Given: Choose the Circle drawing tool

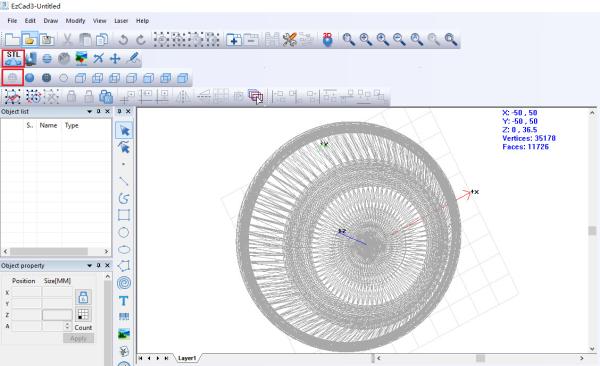Looking at the screenshot, I should tap(124, 232).
